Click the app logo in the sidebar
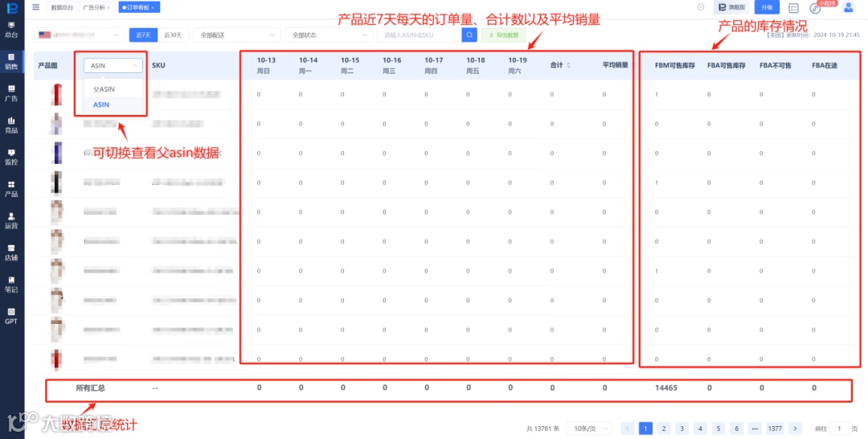The image size is (868, 439). [x=11, y=7]
